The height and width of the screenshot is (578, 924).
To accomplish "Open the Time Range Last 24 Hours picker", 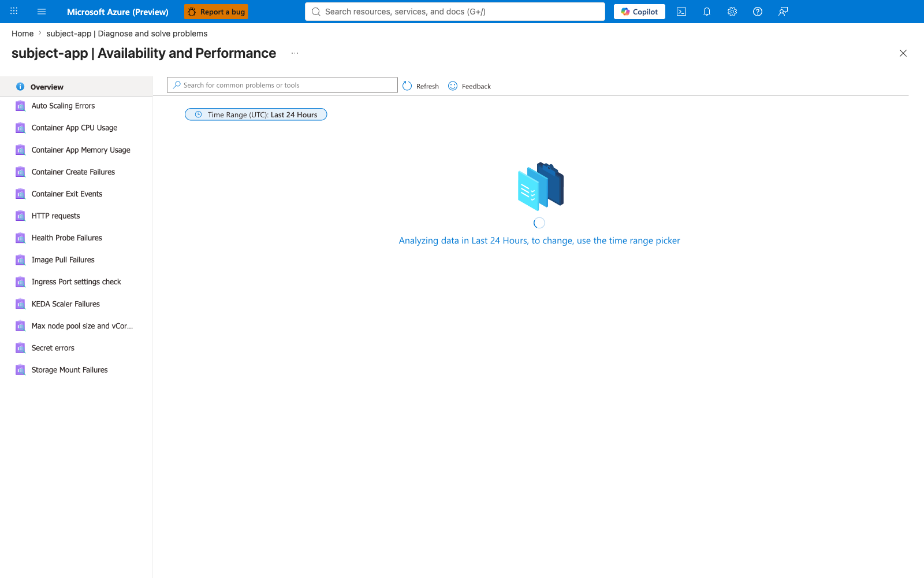I will (256, 114).
